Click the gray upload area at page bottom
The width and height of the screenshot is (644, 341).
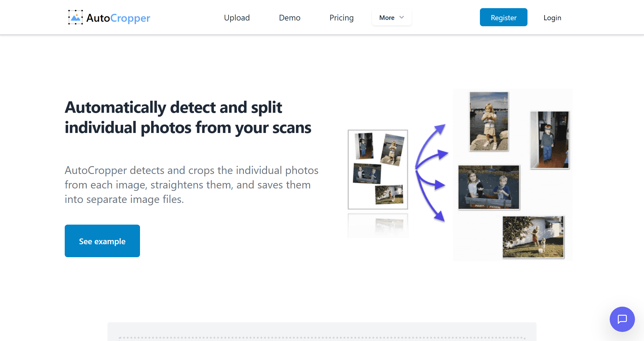[322, 332]
